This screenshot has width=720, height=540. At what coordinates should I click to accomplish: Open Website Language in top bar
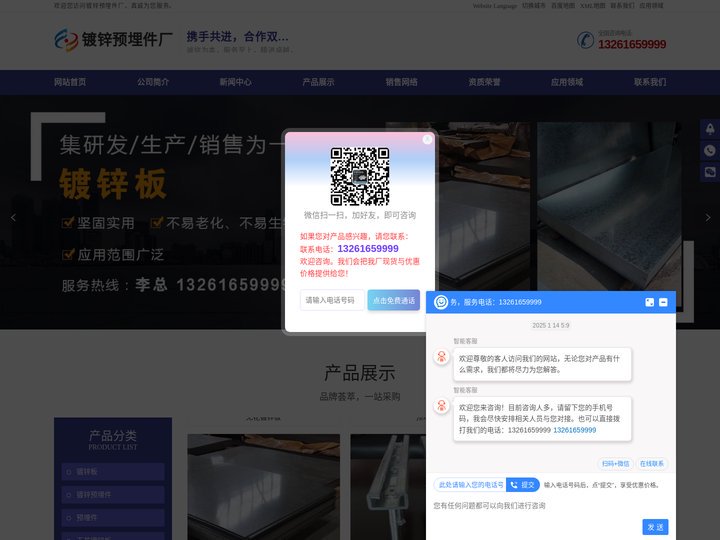click(x=495, y=6)
